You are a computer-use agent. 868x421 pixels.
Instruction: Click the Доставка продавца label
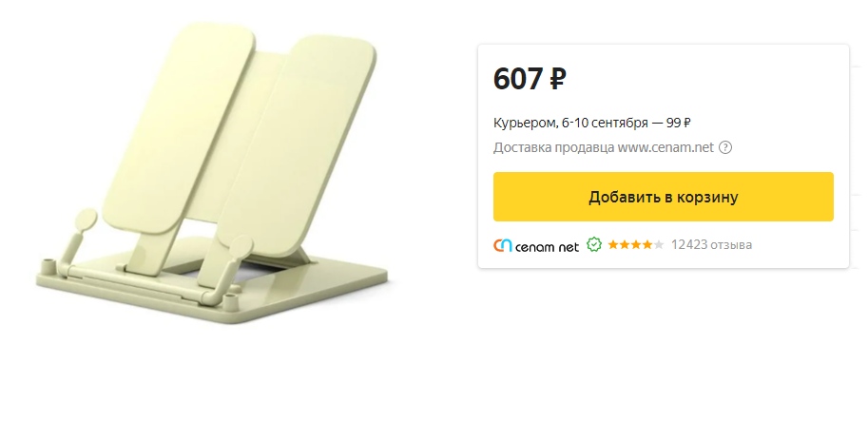(x=553, y=148)
